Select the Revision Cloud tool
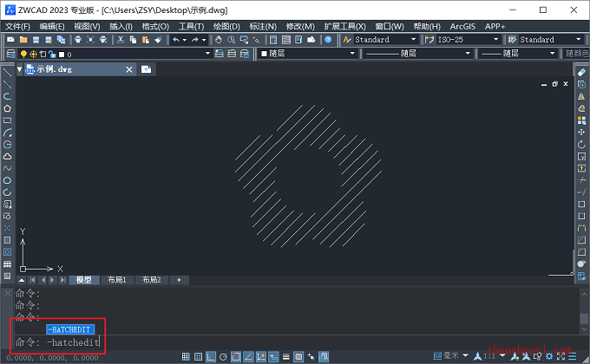 7,156
